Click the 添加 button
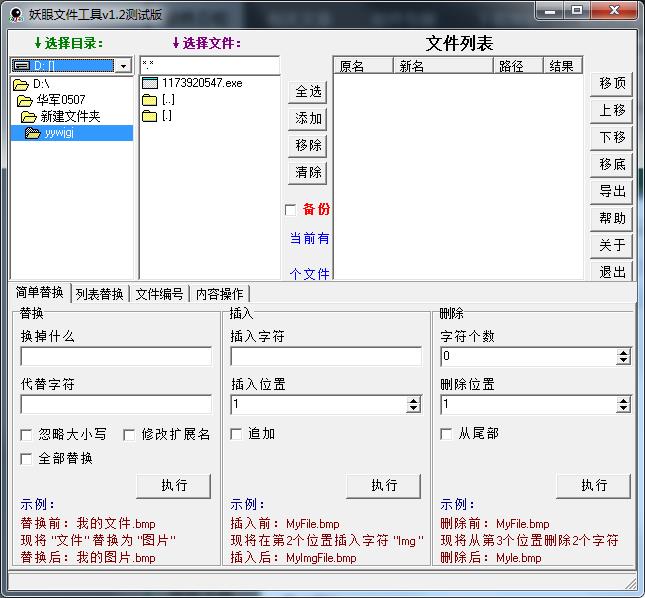645x598 pixels. tap(308, 119)
